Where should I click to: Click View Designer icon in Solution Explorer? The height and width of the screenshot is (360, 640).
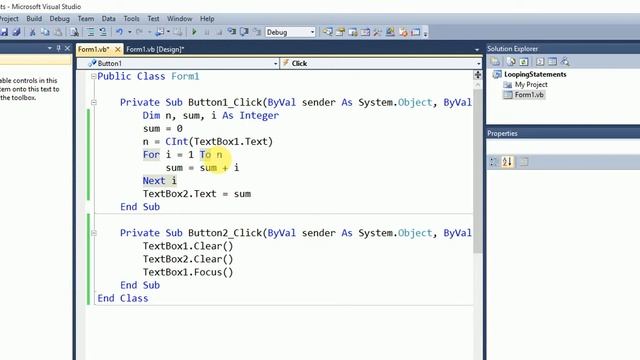tap(552, 62)
